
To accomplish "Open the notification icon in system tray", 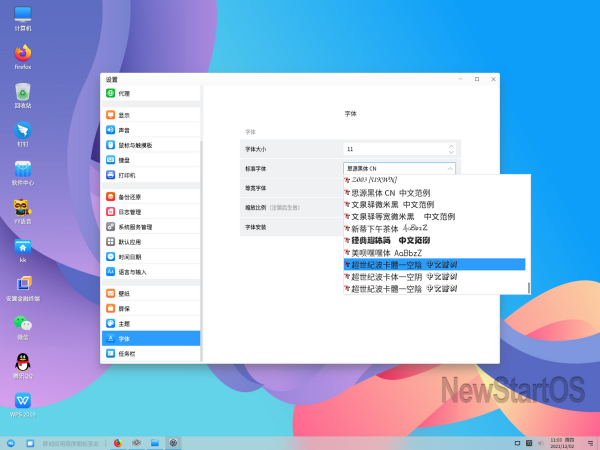I will click(517, 443).
